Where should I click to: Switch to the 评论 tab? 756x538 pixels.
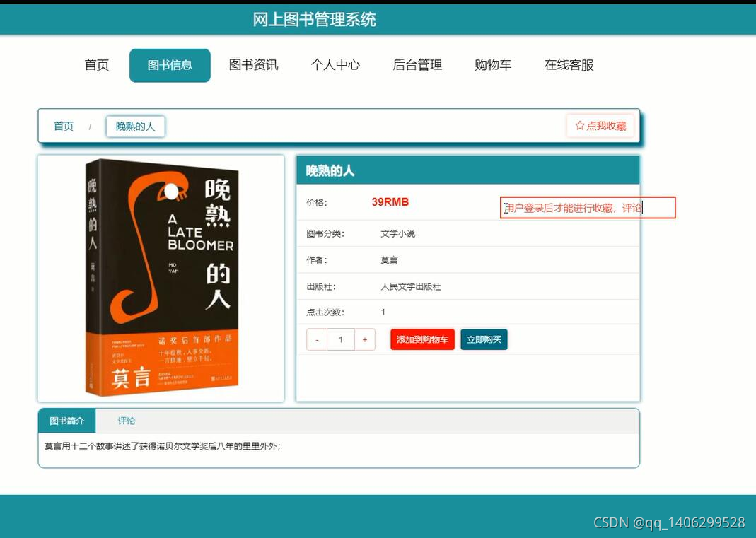click(127, 421)
